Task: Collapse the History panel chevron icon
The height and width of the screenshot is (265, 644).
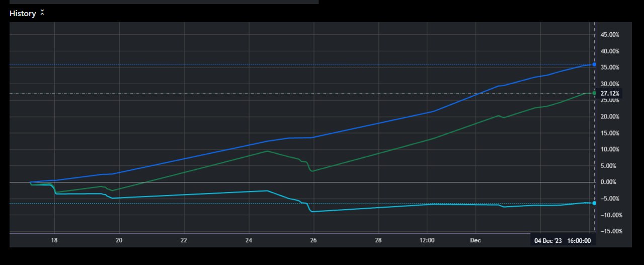Action: point(42,13)
